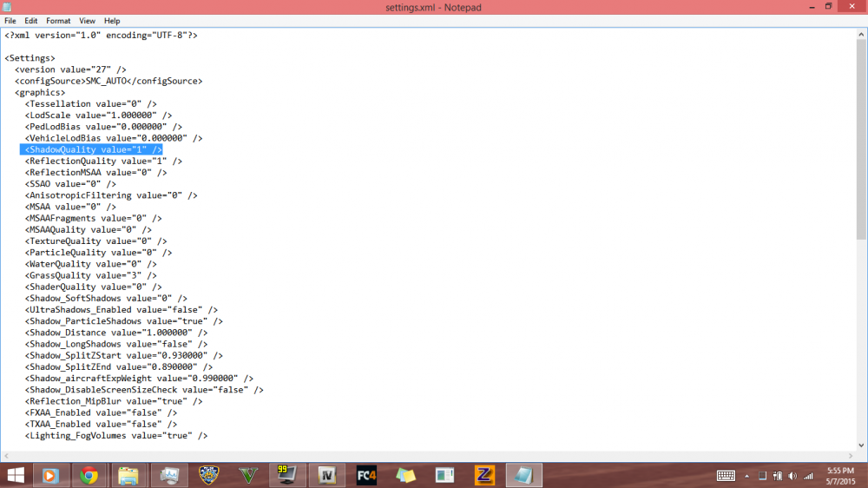Screen dimensions: 868x488
Task: Show hidden system tray icons
Action: [x=746, y=476]
